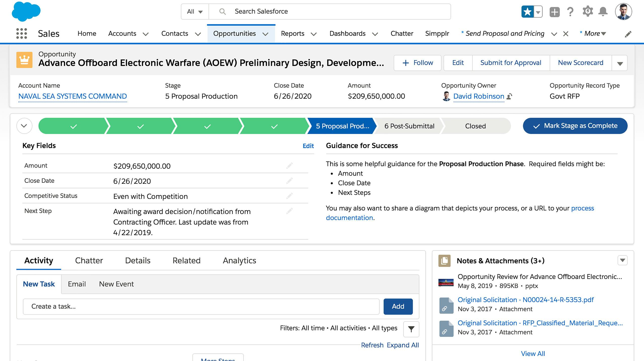Open NAVAL SEA SYSTEMS COMMAND account link

pos(72,96)
